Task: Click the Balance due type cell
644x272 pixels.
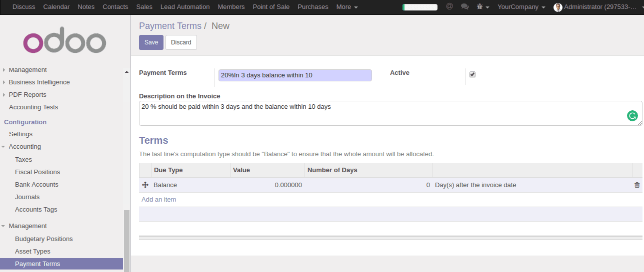Action: [190, 185]
